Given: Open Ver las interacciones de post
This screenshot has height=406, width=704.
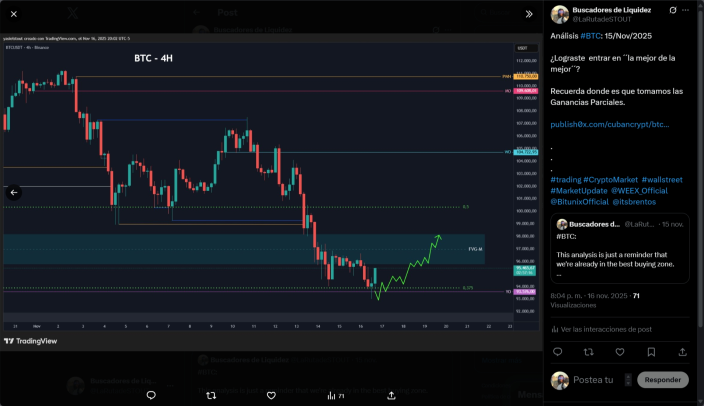Looking at the screenshot, I should 602,329.
